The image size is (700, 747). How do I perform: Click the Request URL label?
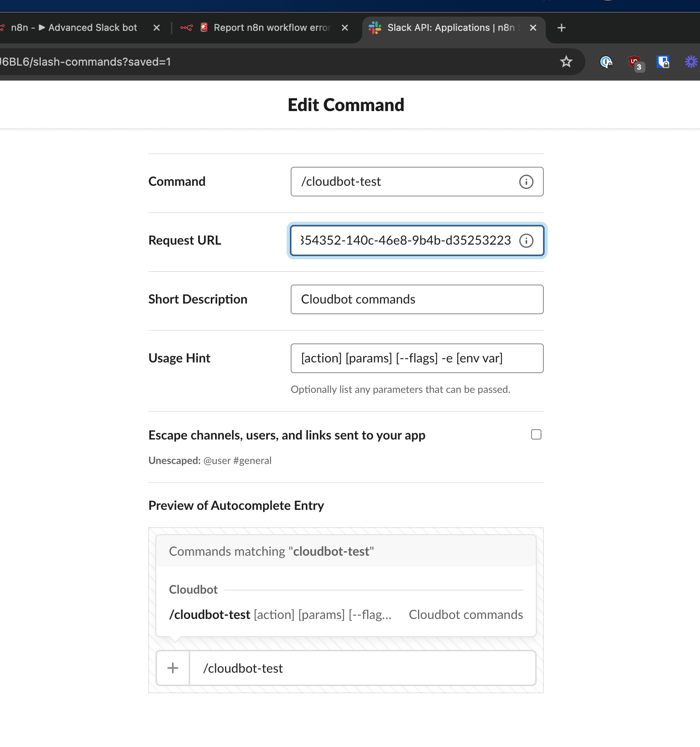[185, 240]
